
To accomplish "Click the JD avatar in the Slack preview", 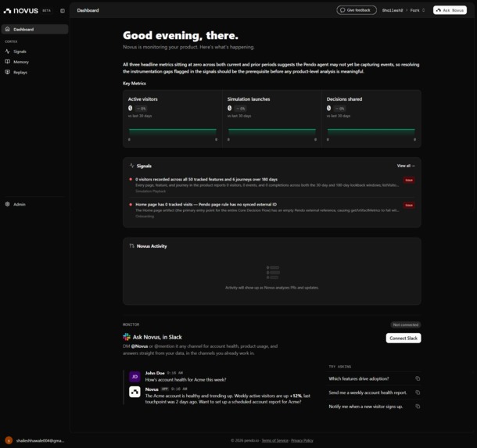I will (x=134, y=377).
